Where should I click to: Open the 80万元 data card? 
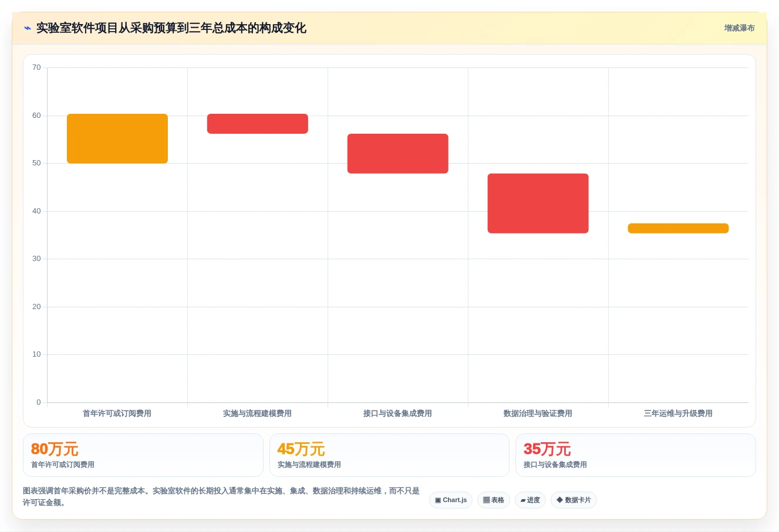coord(143,455)
